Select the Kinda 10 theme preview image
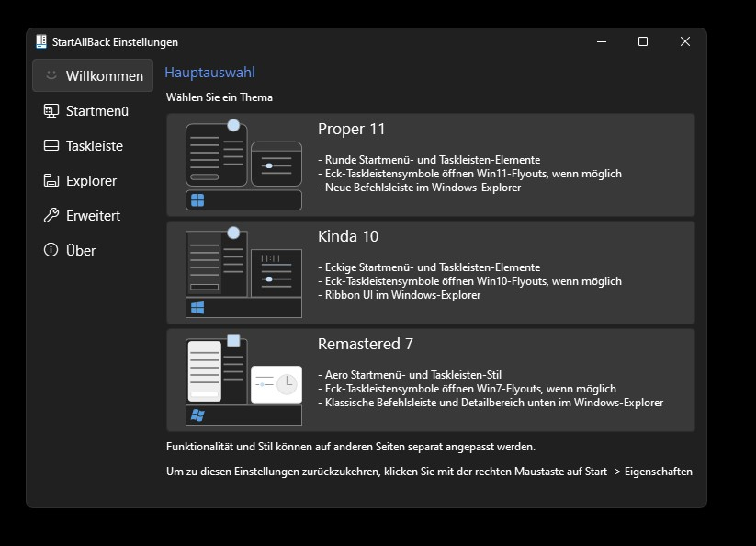The height and width of the screenshot is (546, 756). pos(243,272)
